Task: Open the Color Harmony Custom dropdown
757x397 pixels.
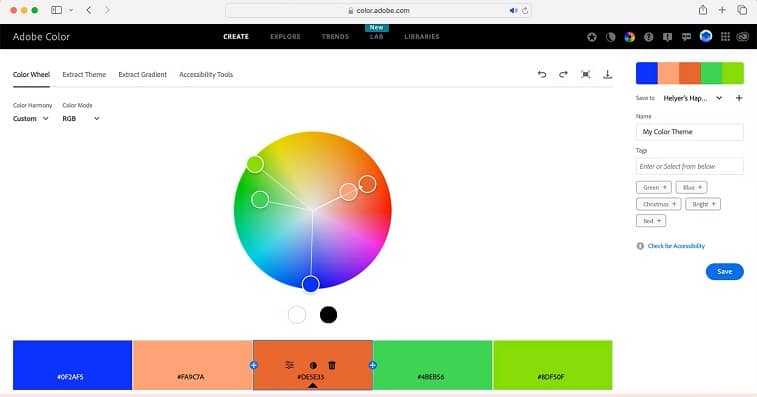Action: 31,118
